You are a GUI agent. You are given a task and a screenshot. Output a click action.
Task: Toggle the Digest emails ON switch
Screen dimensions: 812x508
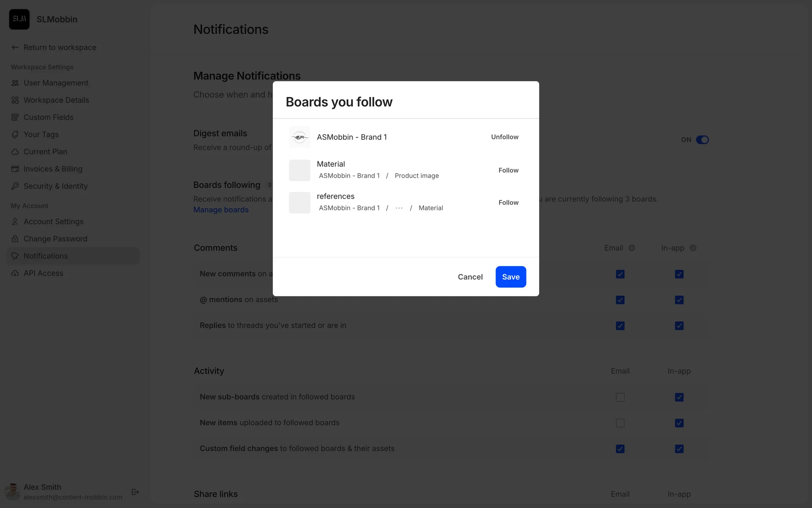click(x=702, y=140)
